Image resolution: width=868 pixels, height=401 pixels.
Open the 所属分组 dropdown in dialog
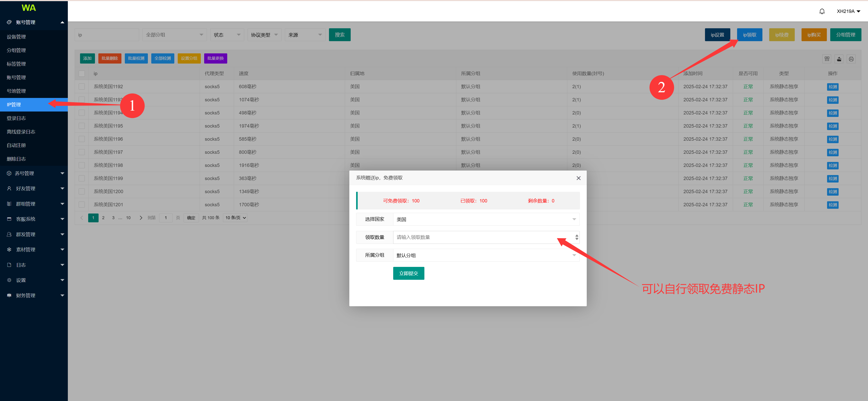coord(486,255)
